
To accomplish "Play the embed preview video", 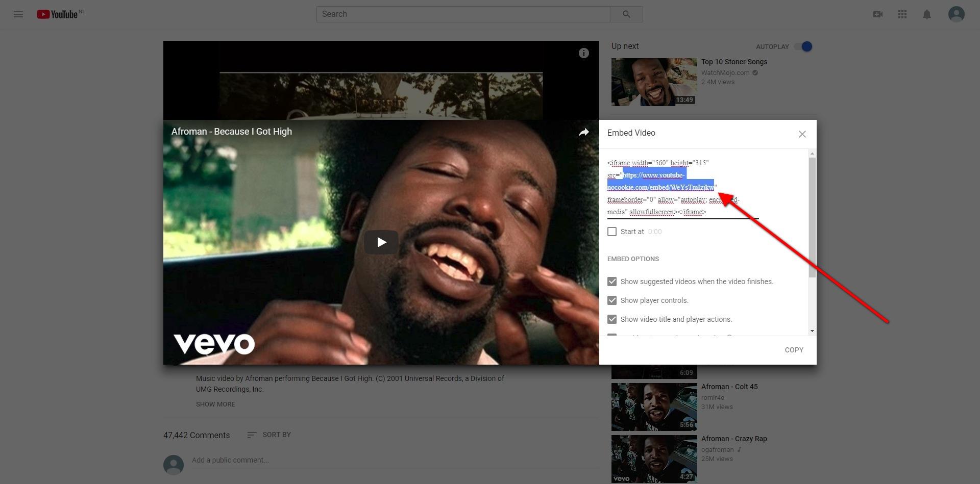I will (381, 242).
